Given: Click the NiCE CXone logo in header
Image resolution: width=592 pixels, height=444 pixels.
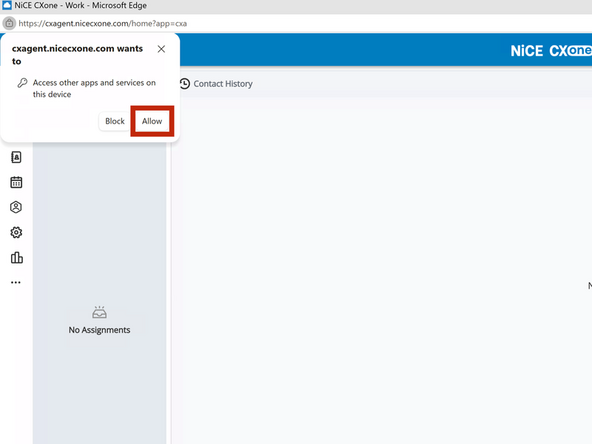Looking at the screenshot, I should click(x=551, y=51).
